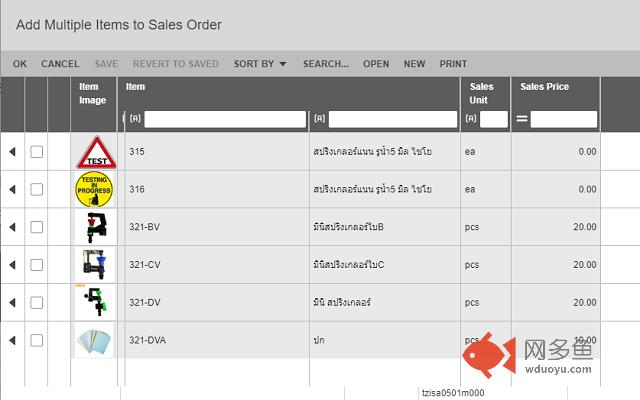The height and width of the screenshot is (400, 640).
Task: Check the checkbox for item 315
Action: point(37,152)
